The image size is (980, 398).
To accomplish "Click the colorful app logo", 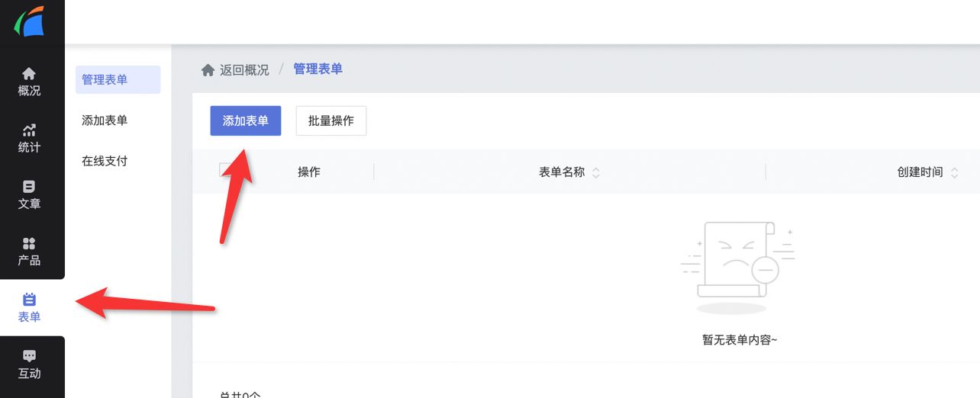I will [x=31, y=21].
